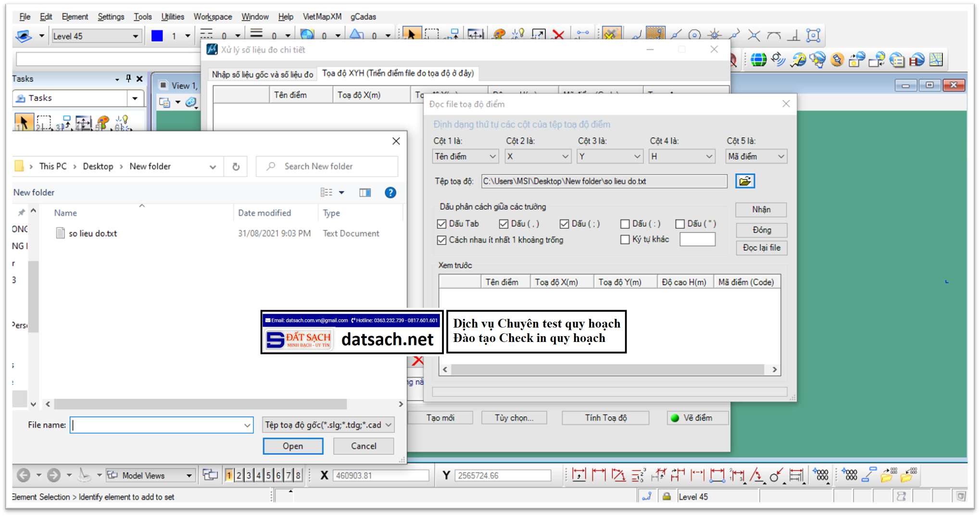Select the so lieu do.txt file
The height and width of the screenshot is (516, 980).
(x=92, y=234)
